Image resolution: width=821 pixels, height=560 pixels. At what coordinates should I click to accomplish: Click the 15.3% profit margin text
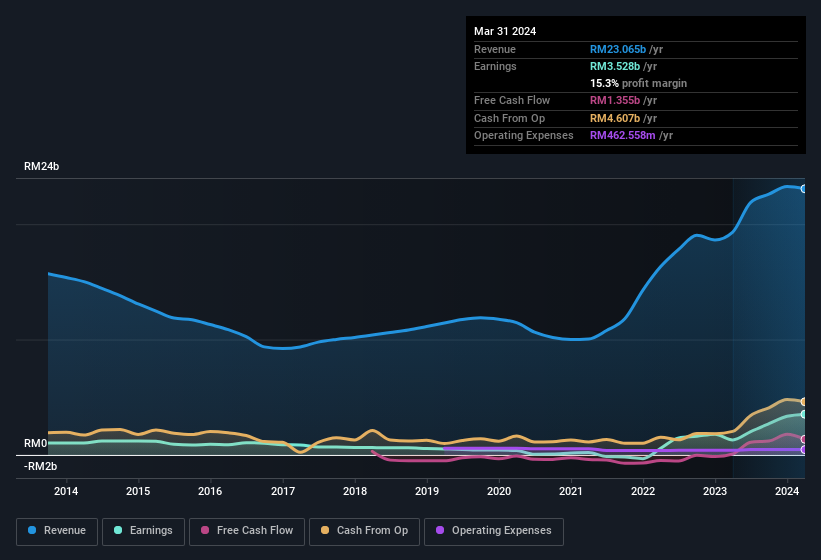click(638, 83)
